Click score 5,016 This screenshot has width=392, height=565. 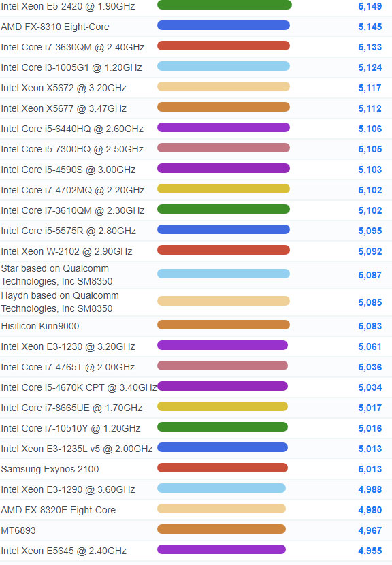coord(370,428)
